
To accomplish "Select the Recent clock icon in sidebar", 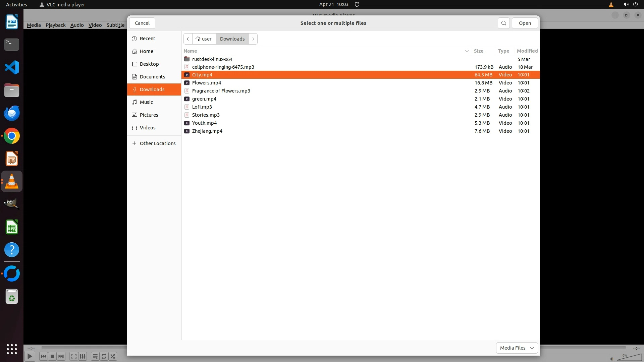I will (x=135, y=39).
